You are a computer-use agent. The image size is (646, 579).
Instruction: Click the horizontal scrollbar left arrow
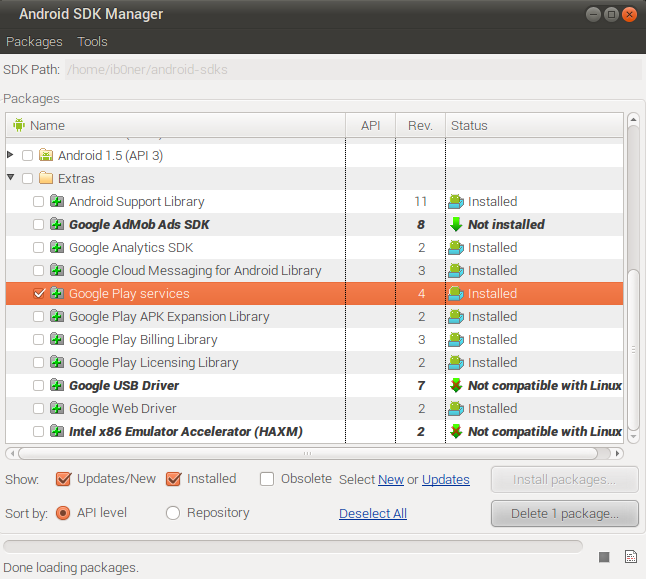[x=12, y=453]
